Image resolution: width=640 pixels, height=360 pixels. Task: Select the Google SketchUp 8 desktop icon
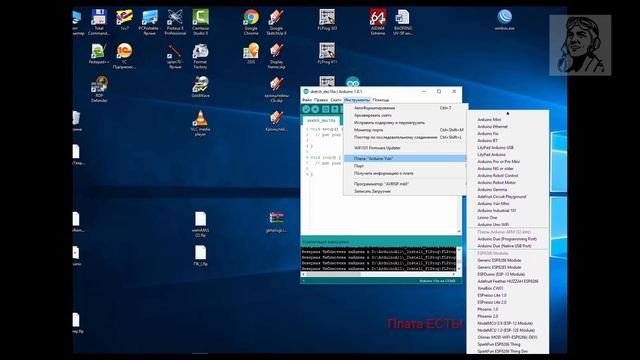pyautogui.click(x=276, y=22)
